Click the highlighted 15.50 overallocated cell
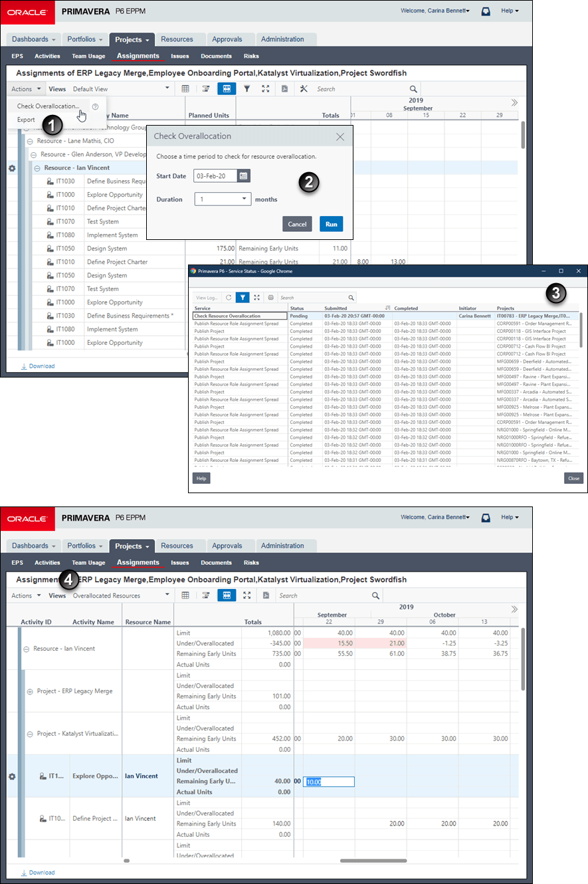Image resolution: width=588 pixels, height=884 pixels. 329,643
